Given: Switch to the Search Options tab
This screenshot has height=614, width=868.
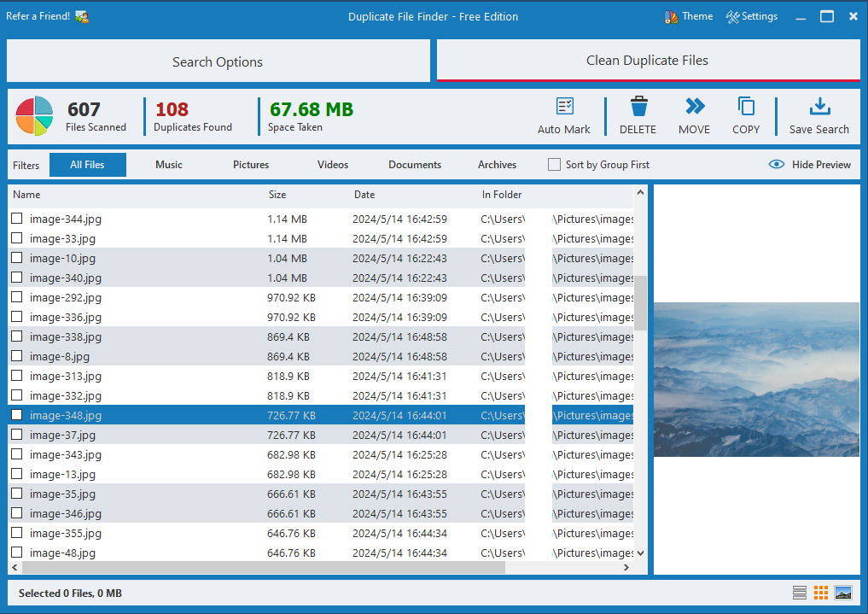Looking at the screenshot, I should [x=218, y=61].
